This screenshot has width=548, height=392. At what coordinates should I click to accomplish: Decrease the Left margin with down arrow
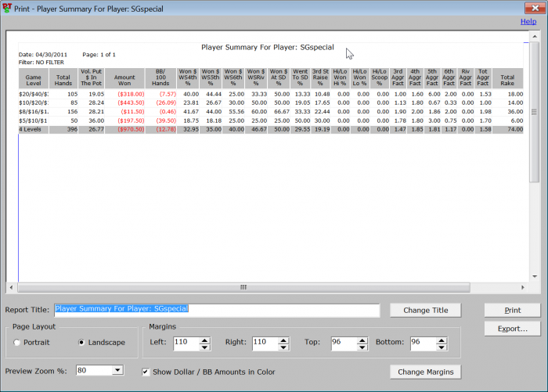pos(204,346)
